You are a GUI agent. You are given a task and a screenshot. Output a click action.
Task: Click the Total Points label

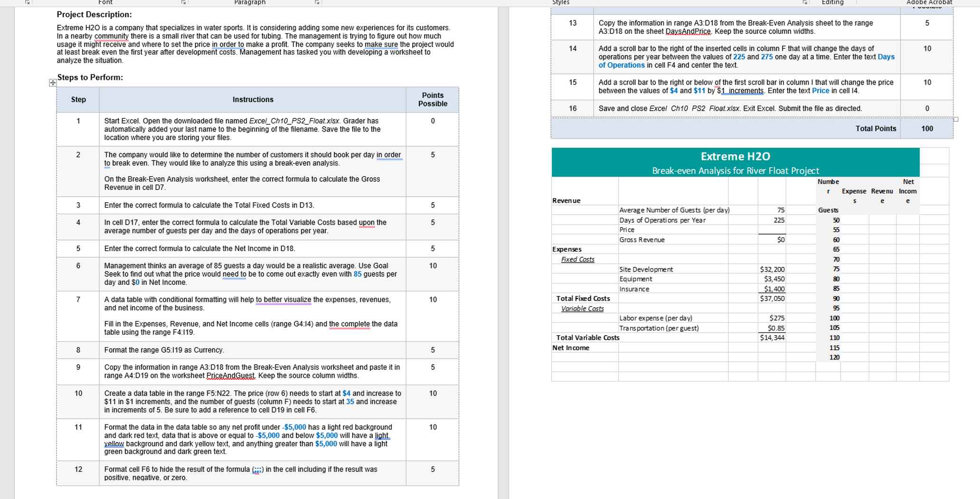(x=876, y=129)
